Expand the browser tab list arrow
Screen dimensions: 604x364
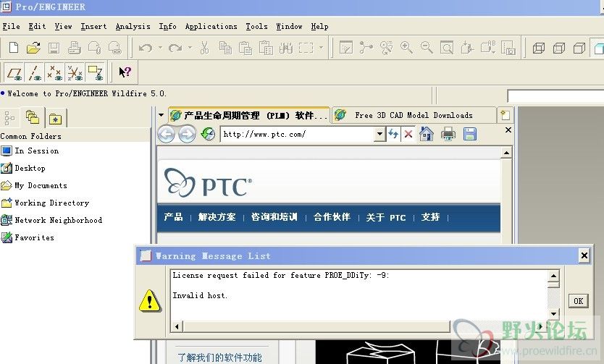(x=161, y=114)
